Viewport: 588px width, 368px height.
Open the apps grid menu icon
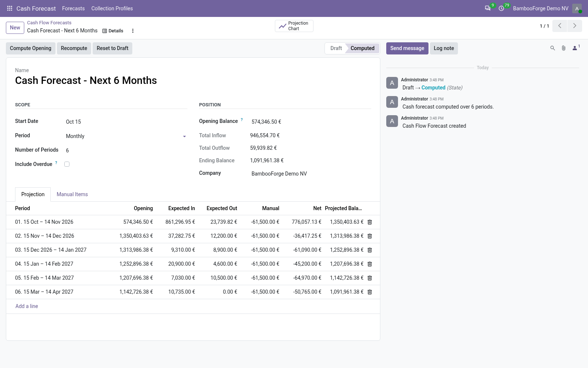tap(10, 8)
